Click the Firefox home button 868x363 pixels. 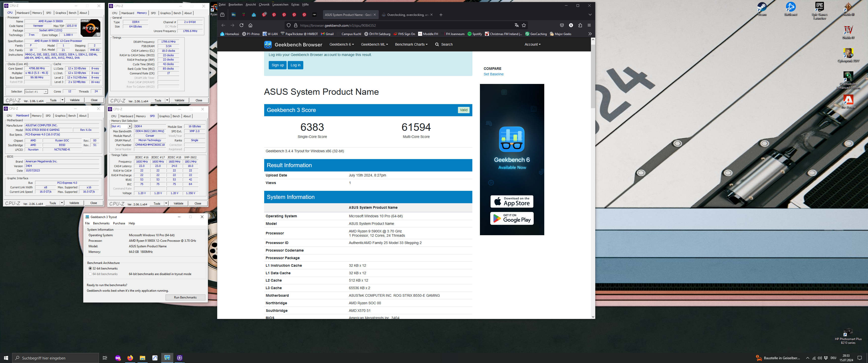[x=250, y=25]
